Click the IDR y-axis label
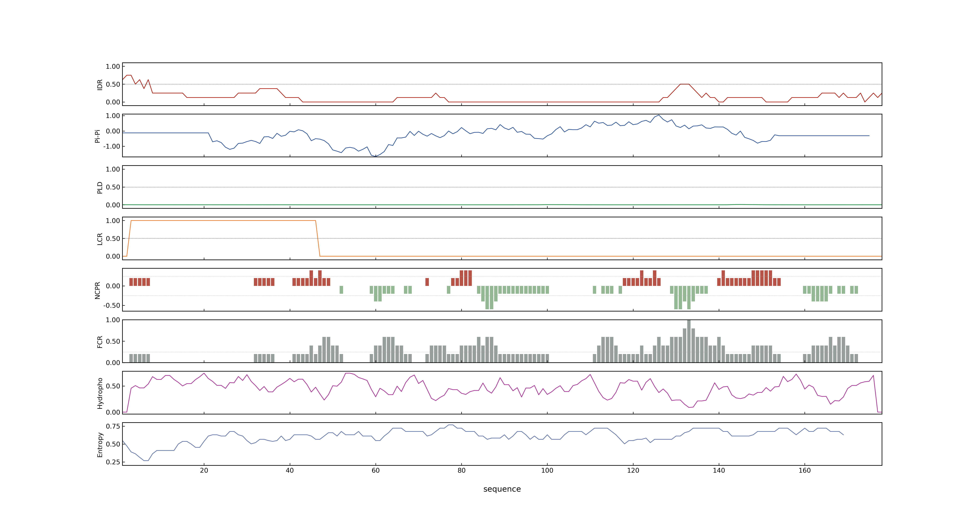 (x=100, y=85)
